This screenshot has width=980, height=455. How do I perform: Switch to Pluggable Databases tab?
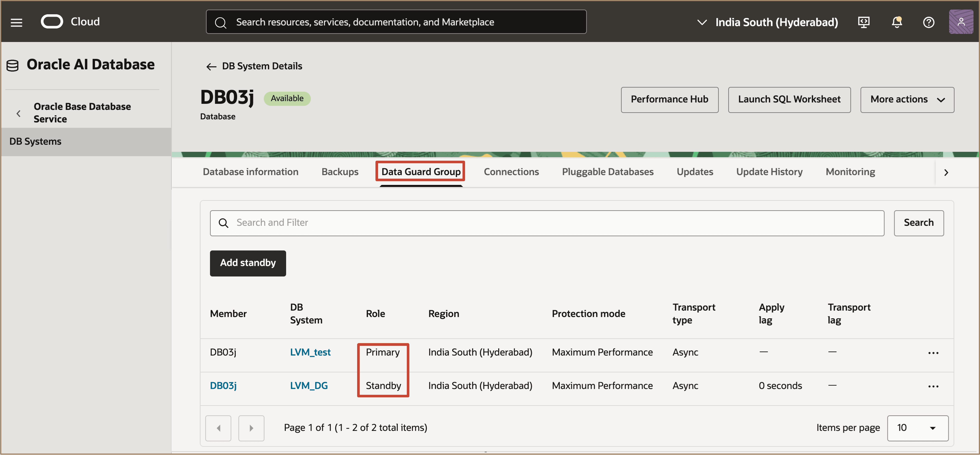608,172
